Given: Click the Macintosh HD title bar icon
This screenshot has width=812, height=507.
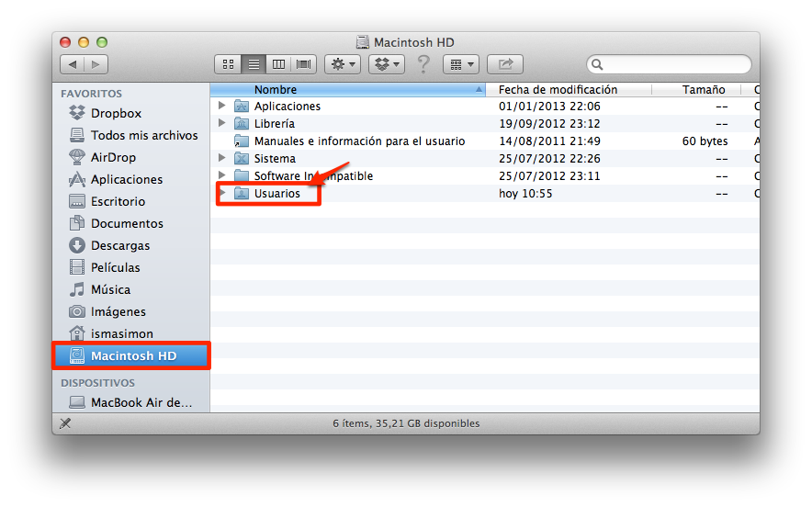Looking at the screenshot, I should pyautogui.click(x=363, y=42).
